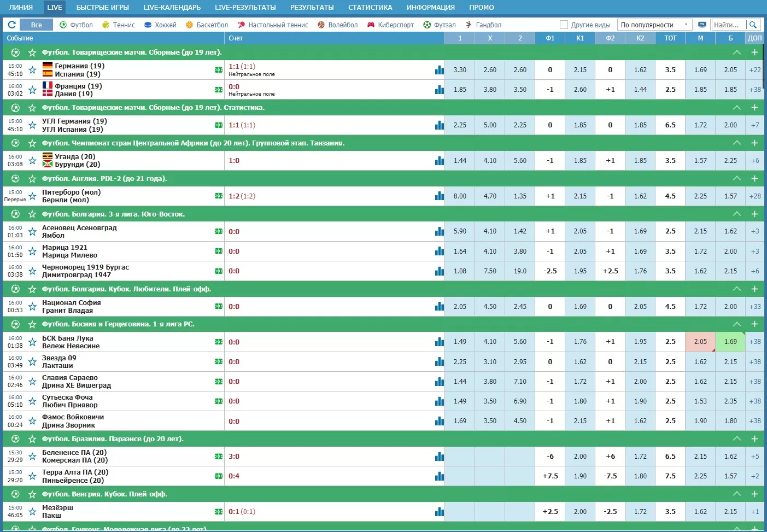The width and height of the screenshot is (767, 532).
Task: Click the live video icon for Франция (19) match
Action: click(x=219, y=90)
